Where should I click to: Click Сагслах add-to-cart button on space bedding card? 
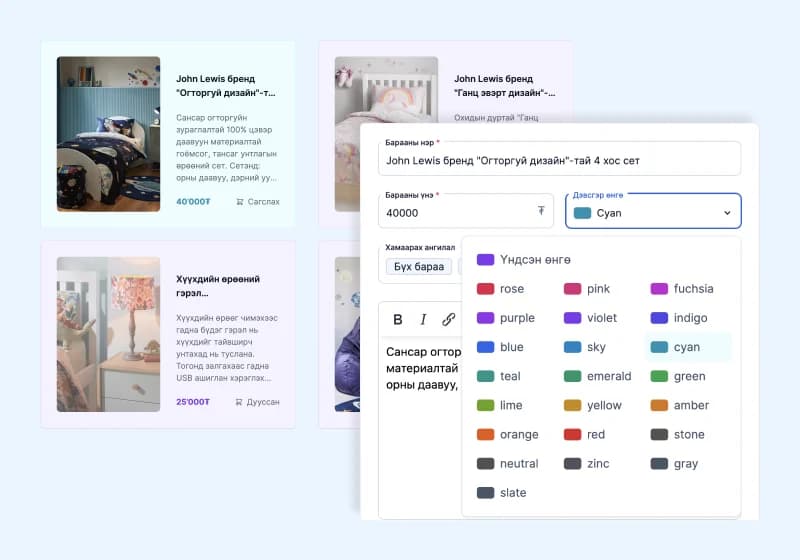click(258, 202)
